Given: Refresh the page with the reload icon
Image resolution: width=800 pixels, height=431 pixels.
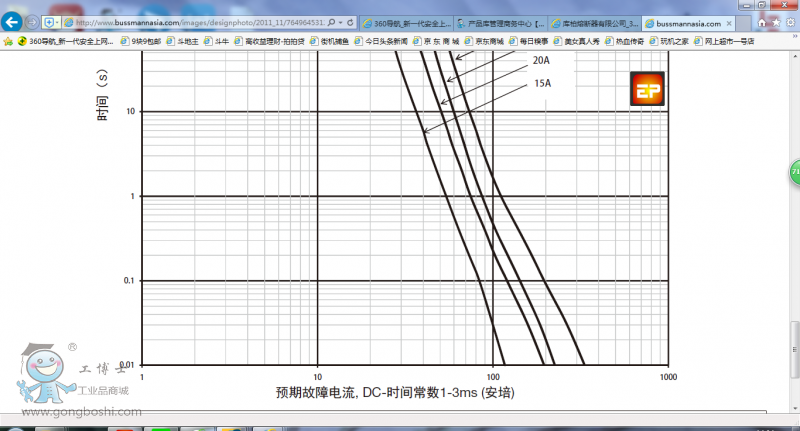Looking at the screenshot, I should pyautogui.click(x=352, y=22).
